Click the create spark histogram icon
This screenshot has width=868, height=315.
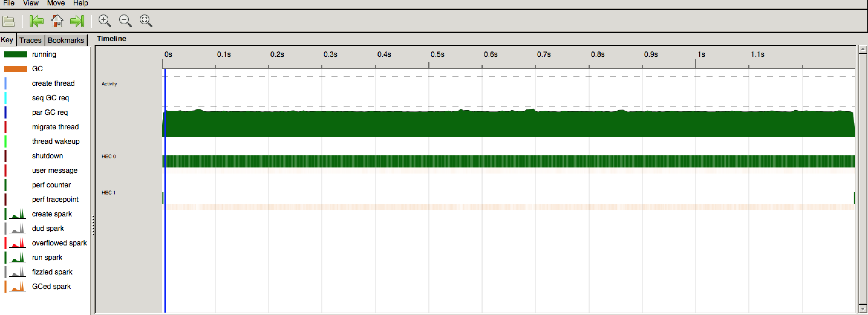click(x=18, y=214)
